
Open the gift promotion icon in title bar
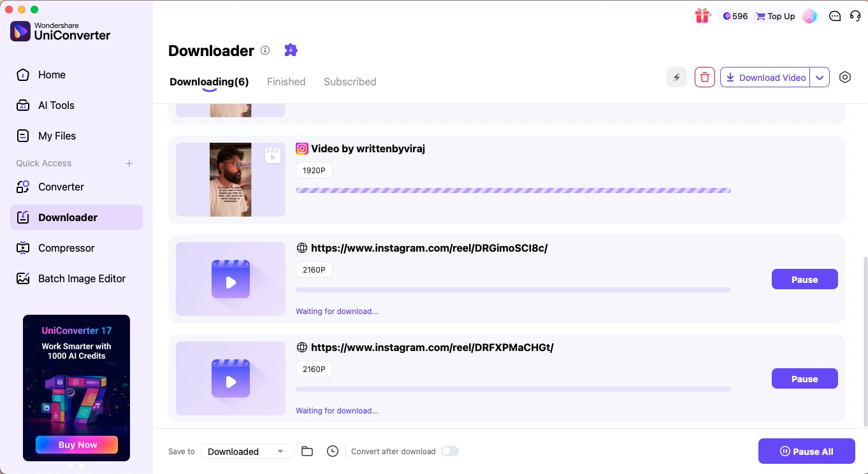point(702,15)
